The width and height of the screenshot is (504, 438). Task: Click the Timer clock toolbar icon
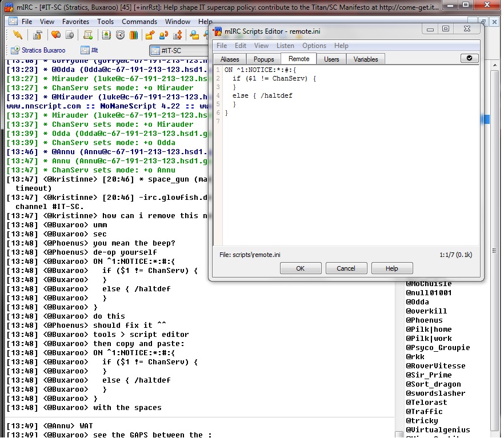pos(120,35)
